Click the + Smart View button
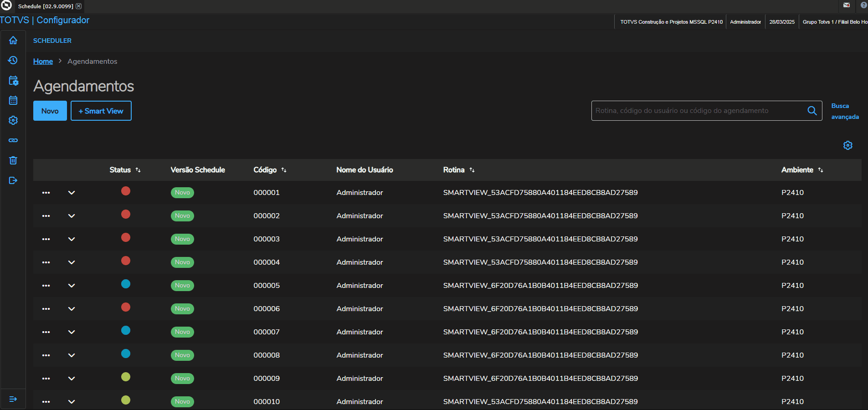The image size is (868, 410). pos(101,111)
